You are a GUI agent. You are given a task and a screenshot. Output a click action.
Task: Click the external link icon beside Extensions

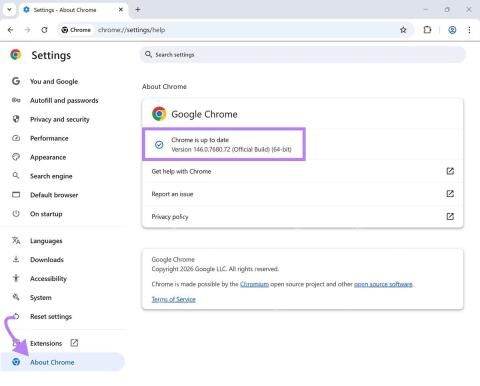pyautogui.click(x=74, y=343)
